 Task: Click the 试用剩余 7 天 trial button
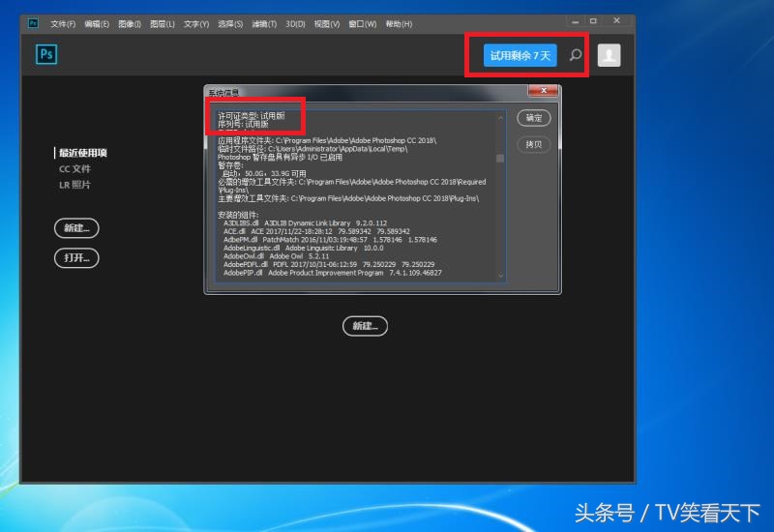[x=521, y=55]
